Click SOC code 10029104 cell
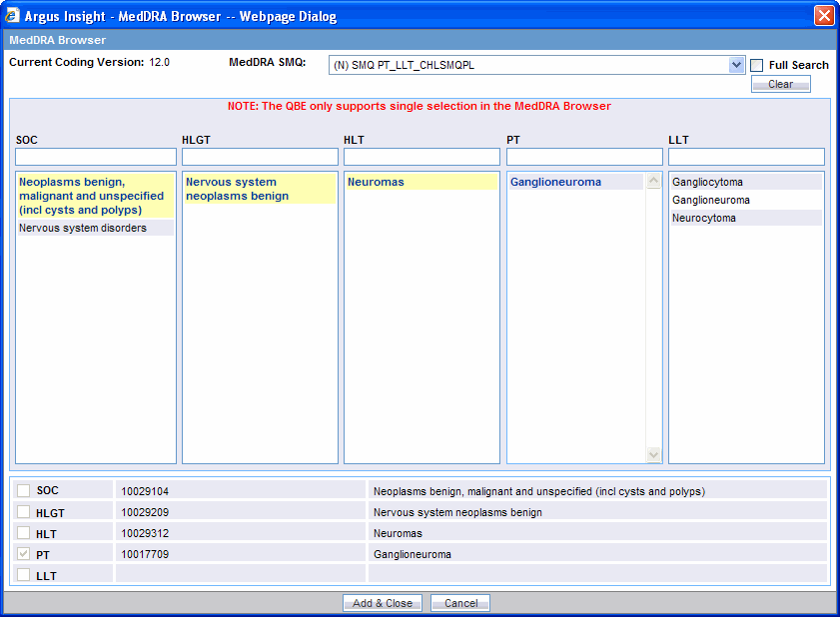Viewport: 840px width, 617px height. pyautogui.click(x=241, y=490)
